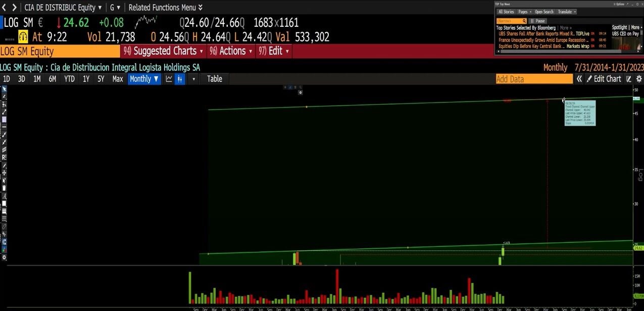Image resolution: width=644 pixels, height=311 pixels.
Task: Click the small gear icon above the chart area
Action: tap(301, 92)
